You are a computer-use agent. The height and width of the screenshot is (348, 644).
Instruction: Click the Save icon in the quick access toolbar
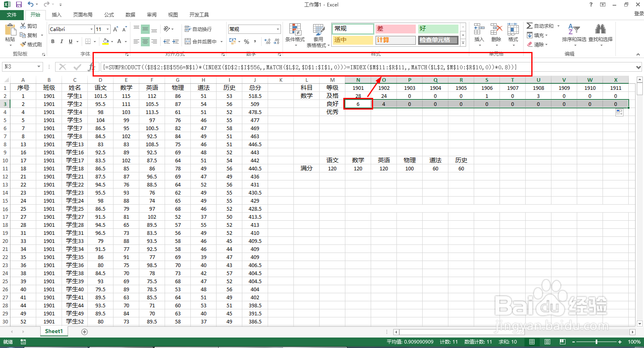pyautogui.click(x=19, y=4)
